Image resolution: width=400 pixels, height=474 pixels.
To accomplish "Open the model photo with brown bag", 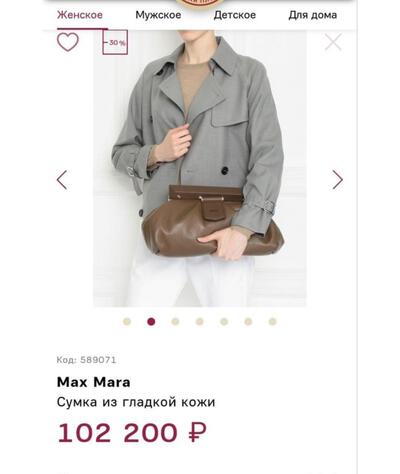I will 200,168.
